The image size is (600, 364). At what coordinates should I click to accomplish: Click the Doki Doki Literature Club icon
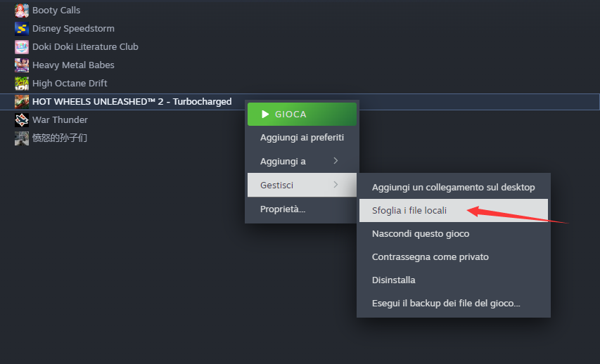point(22,47)
